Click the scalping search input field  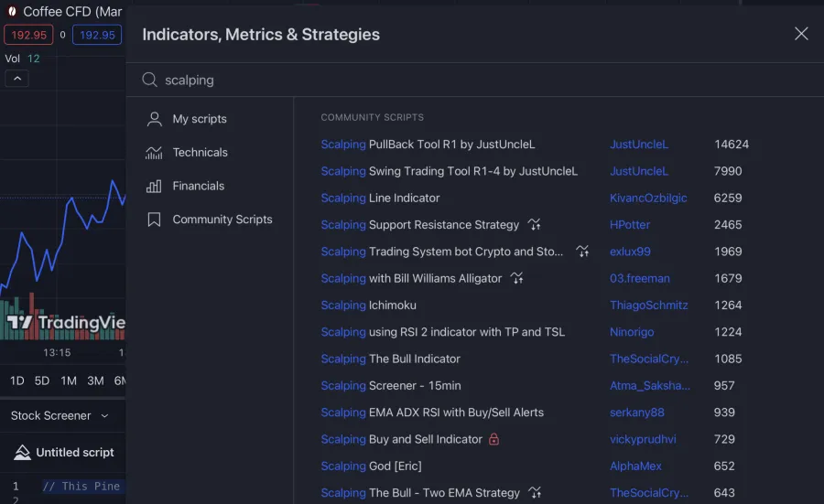click(458, 80)
